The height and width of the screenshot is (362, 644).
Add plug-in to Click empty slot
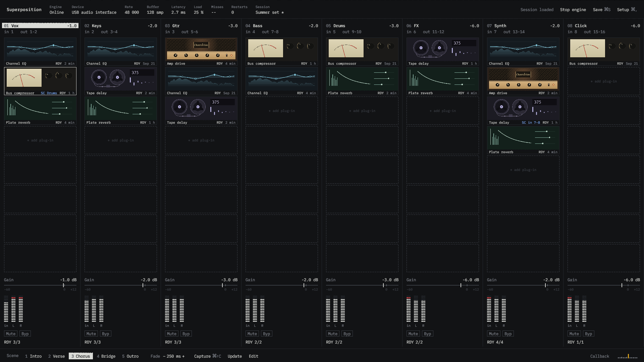(x=604, y=81)
